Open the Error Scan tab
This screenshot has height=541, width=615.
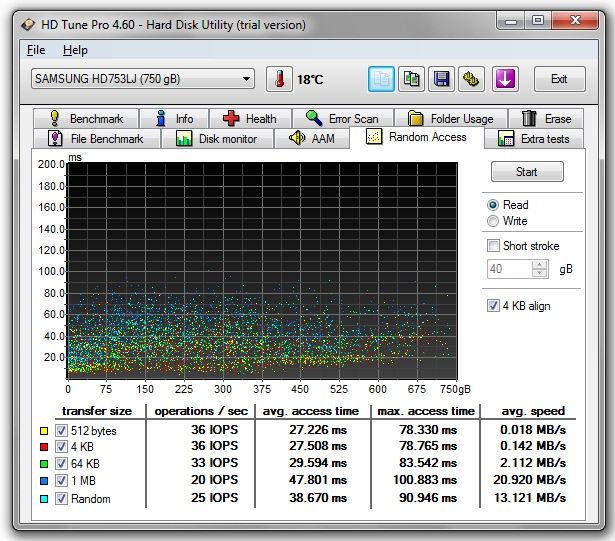pyautogui.click(x=343, y=118)
